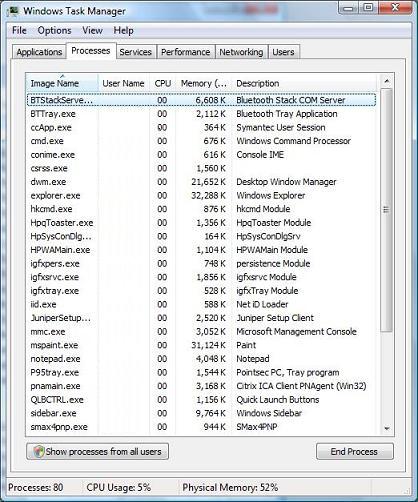Screen dimensions: 418x502
Task: Open the File menu
Action: 19,30
